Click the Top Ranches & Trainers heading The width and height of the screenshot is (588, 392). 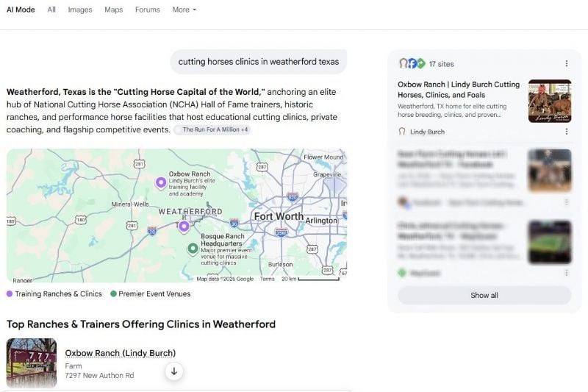click(141, 324)
